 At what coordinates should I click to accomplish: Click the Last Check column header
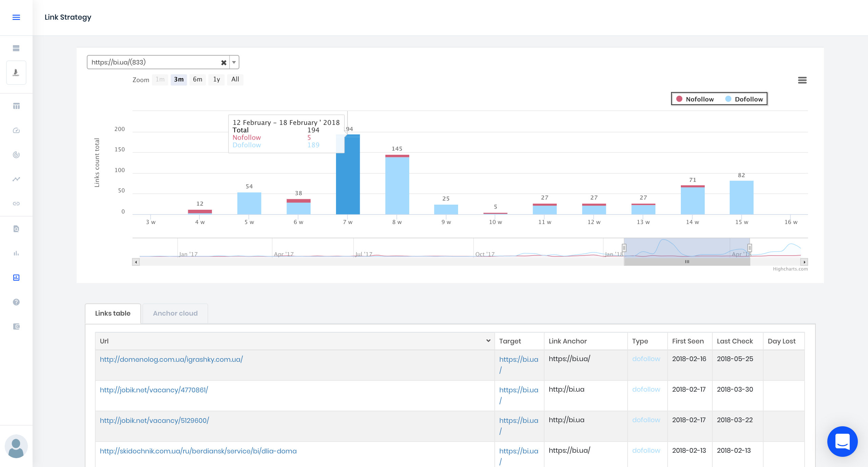[x=737, y=341]
